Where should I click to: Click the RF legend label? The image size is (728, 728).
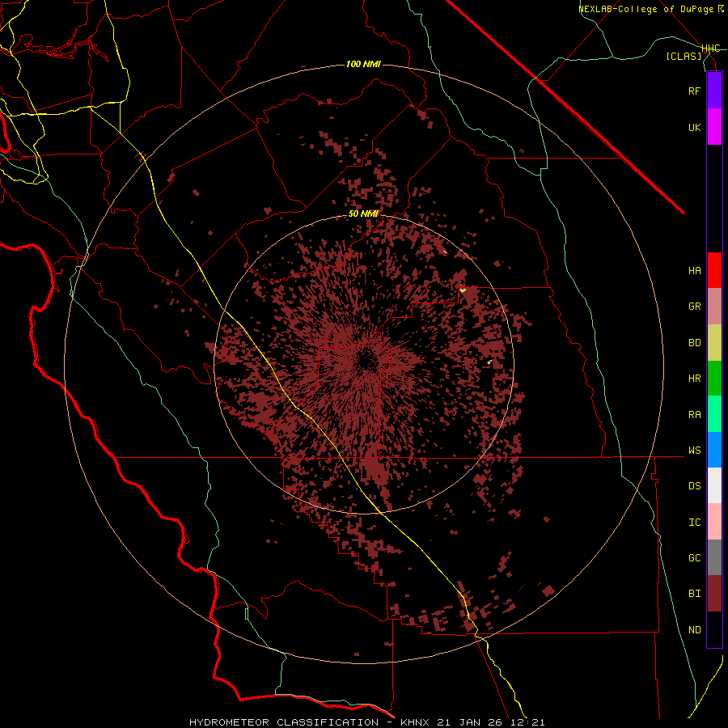pyautogui.click(x=694, y=91)
